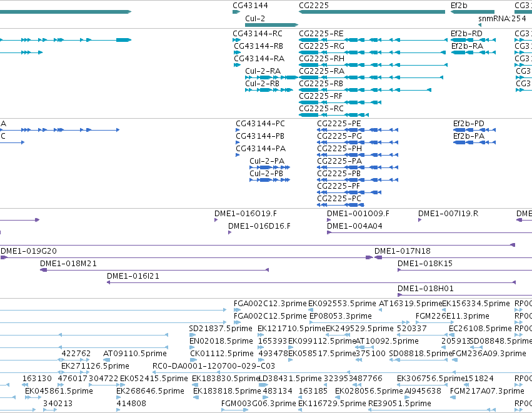Click clone DME1-016I21
This screenshot has height=413, width=532.
(x=133, y=277)
